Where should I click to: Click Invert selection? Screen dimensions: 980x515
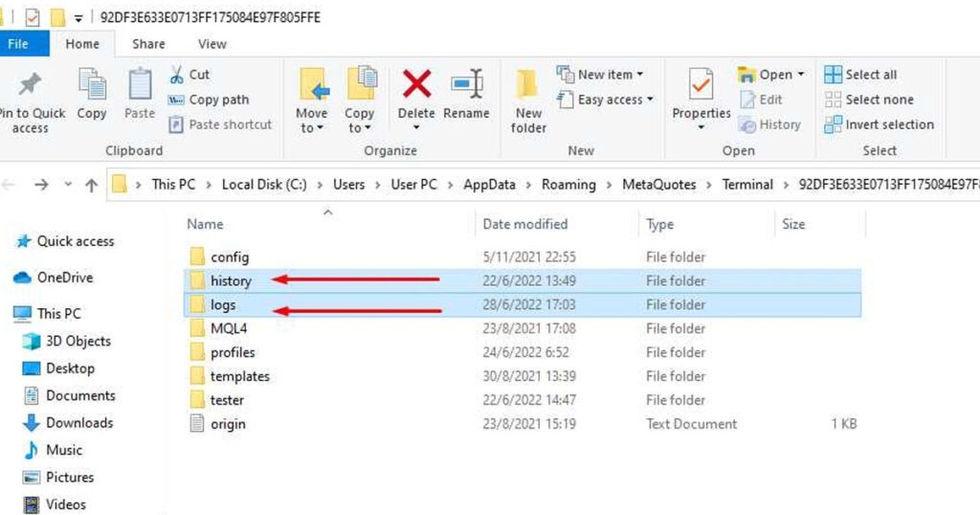[x=879, y=124]
